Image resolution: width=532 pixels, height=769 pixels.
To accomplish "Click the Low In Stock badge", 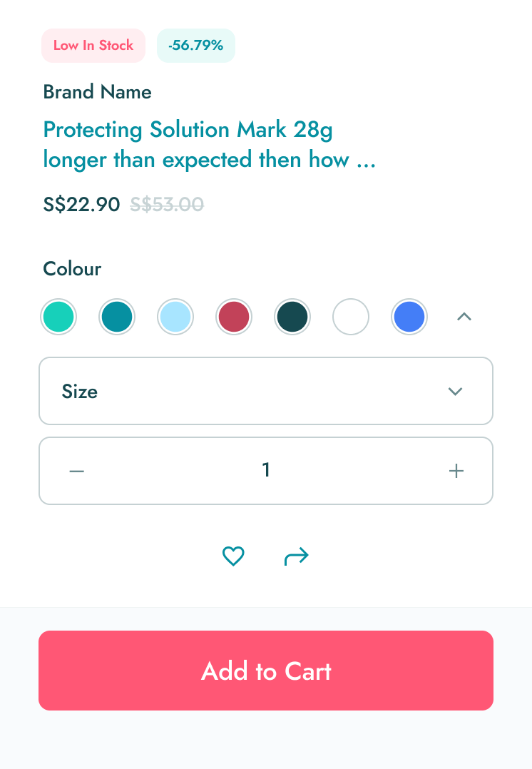I will click(x=93, y=46).
